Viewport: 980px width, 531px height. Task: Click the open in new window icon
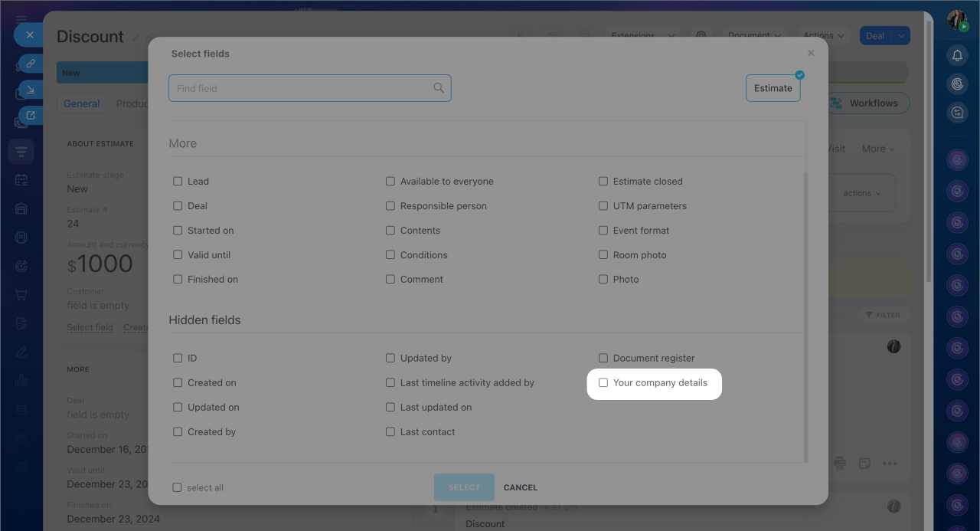pos(30,116)
